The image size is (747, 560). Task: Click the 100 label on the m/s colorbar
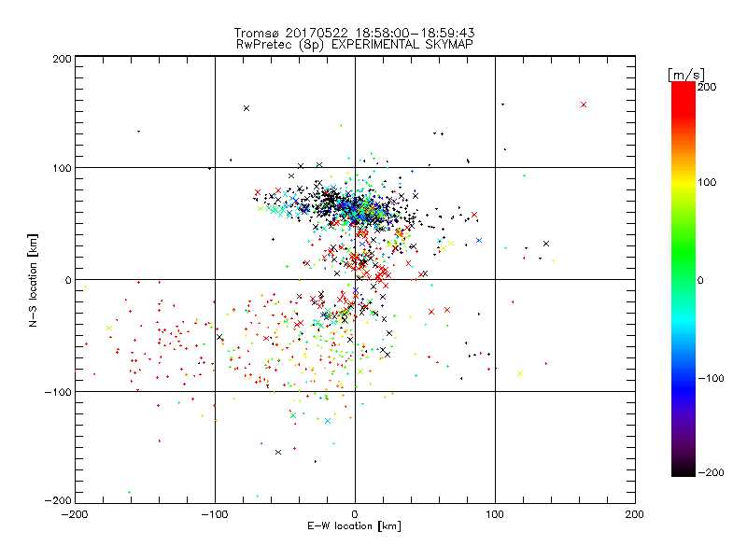(x=707, y=182)
